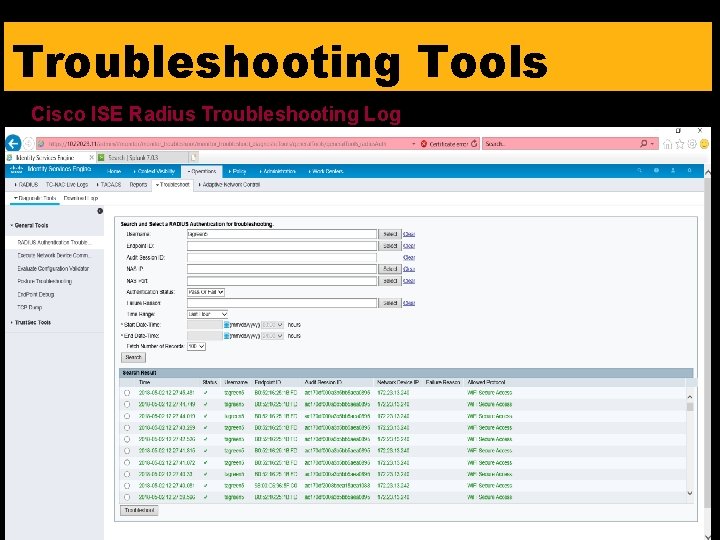
Task: Click into the NAS Port input field
Action: coord(282,281)
